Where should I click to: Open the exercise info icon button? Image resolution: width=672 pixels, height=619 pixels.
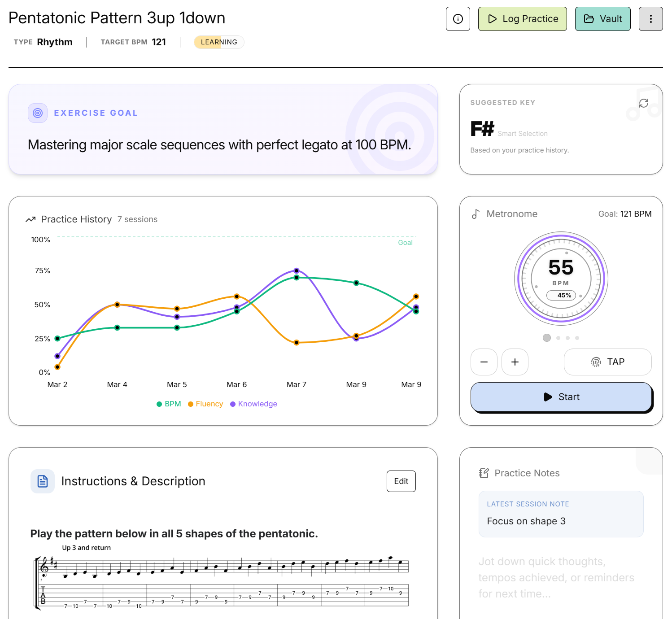coord(458,19)
